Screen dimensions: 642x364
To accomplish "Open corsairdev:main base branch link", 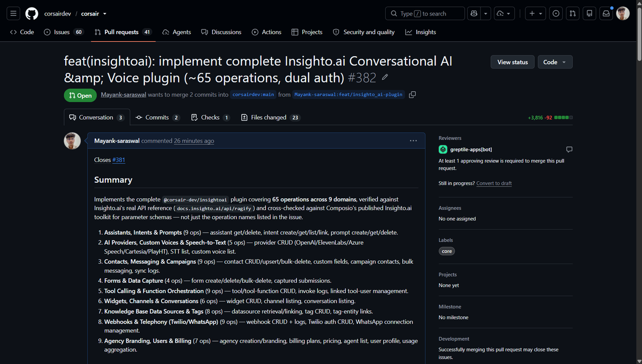I will click(x=254, y=95).
